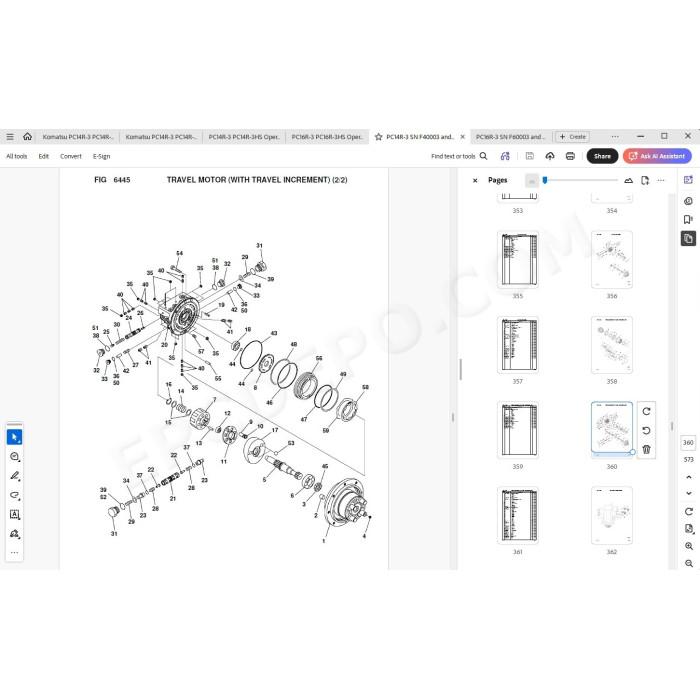Open the generative summary right-rail icon

tap(688, 180)
